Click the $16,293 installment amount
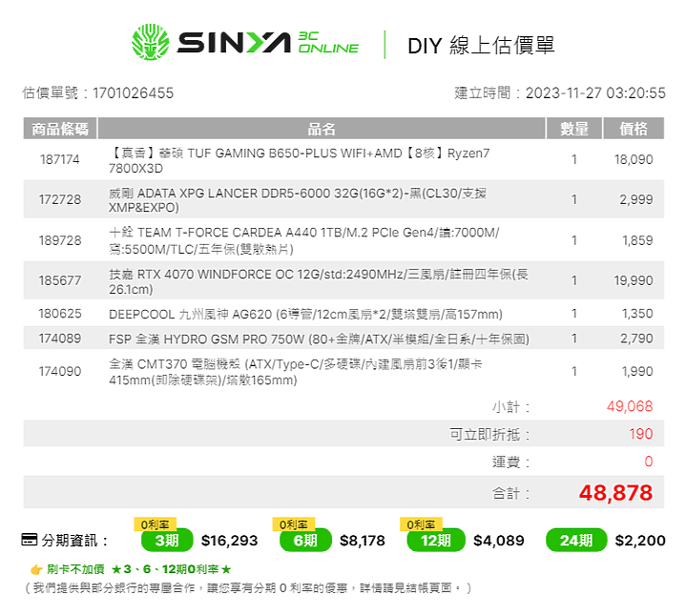The width and height of the screenshot is (687, 616). 230,541
